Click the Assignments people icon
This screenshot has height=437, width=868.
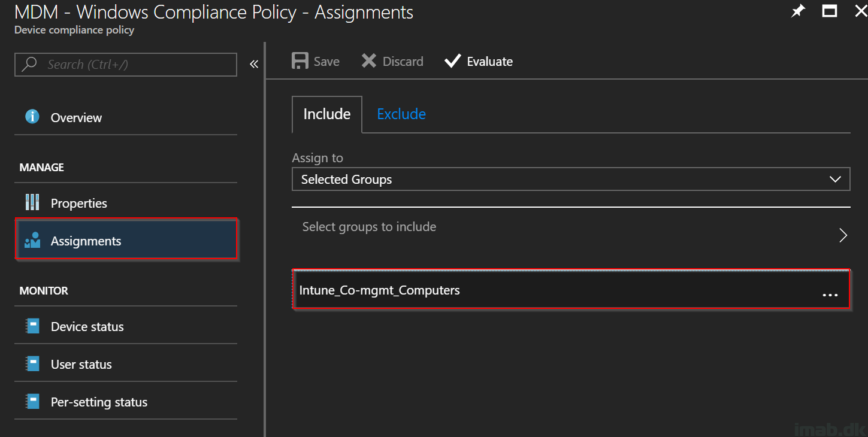(x=32, y=241)
